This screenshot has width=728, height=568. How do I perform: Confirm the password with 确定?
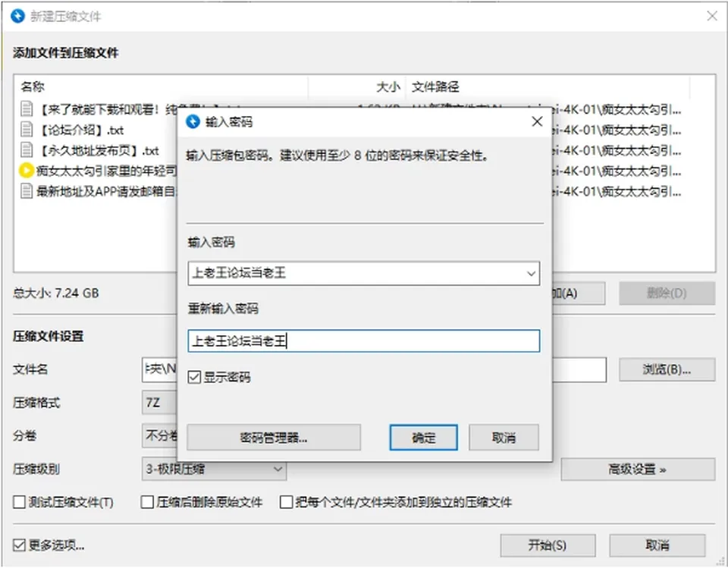423,437
